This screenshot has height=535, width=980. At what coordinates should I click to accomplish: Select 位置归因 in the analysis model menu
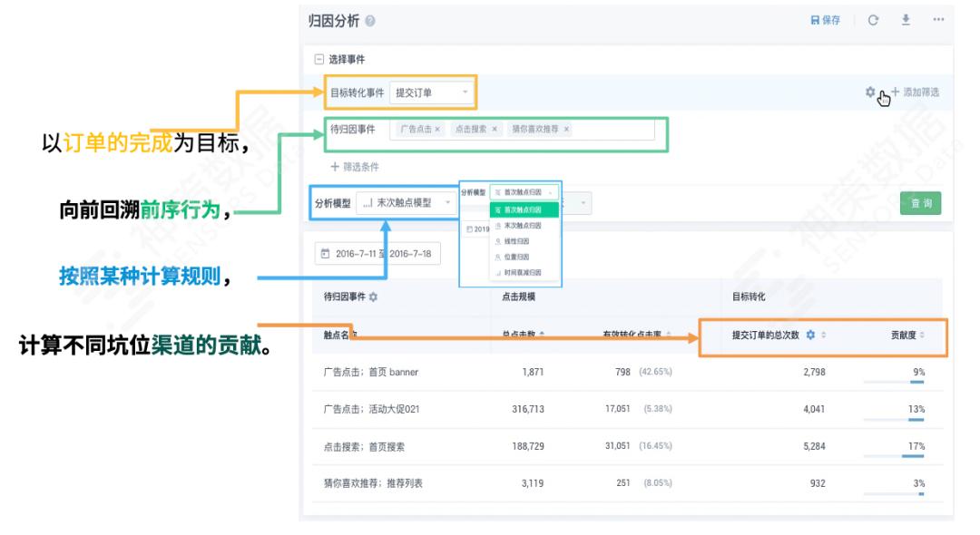(514, 256)
